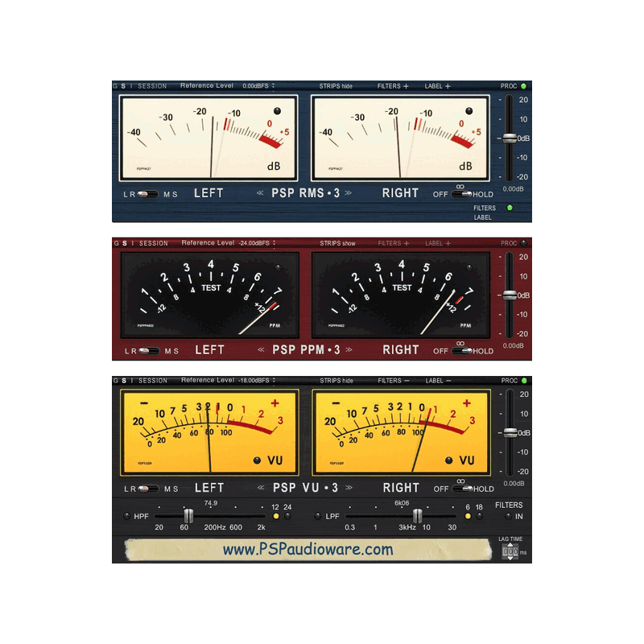
Task: Flip LR/MS switch on VU panel
Action: tap(148, 489)
